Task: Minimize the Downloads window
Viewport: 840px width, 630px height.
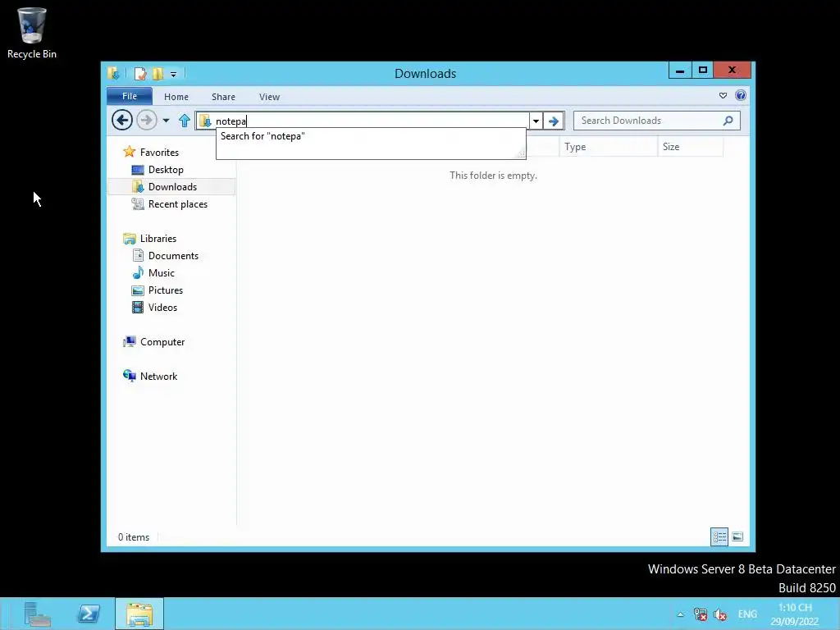Action: 680,71
